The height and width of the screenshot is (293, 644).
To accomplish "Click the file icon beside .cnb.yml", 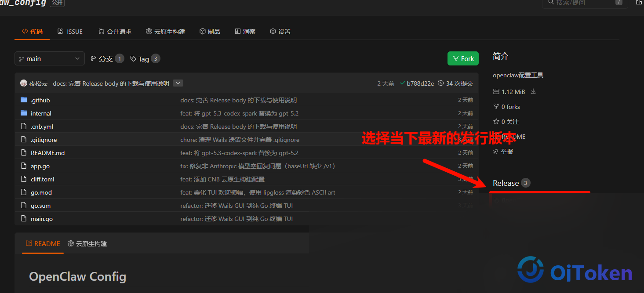I will click(x=24, y=127).
